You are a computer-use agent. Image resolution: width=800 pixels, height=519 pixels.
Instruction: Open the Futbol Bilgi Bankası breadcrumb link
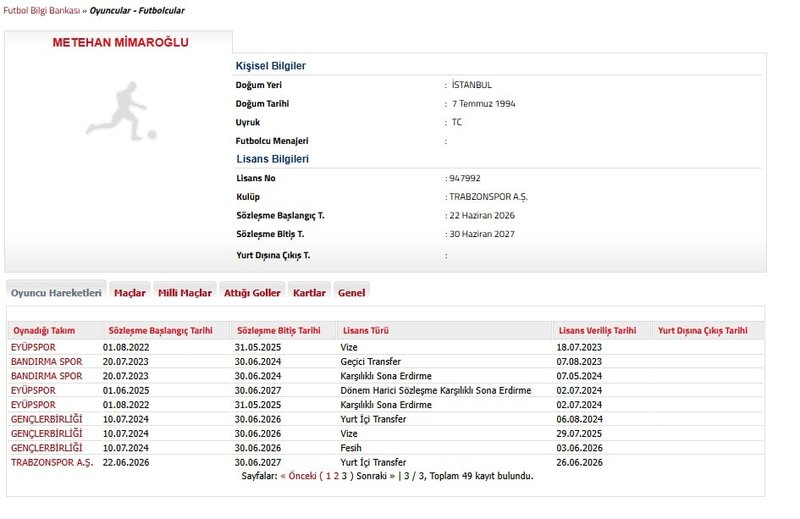[x=41, y=10]
